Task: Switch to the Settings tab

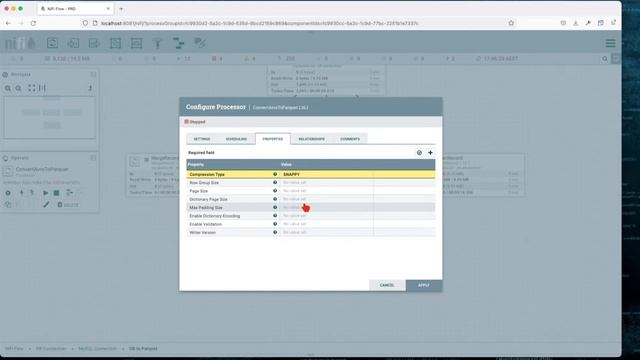Action: pyautogui.click(x=202, y=139)
